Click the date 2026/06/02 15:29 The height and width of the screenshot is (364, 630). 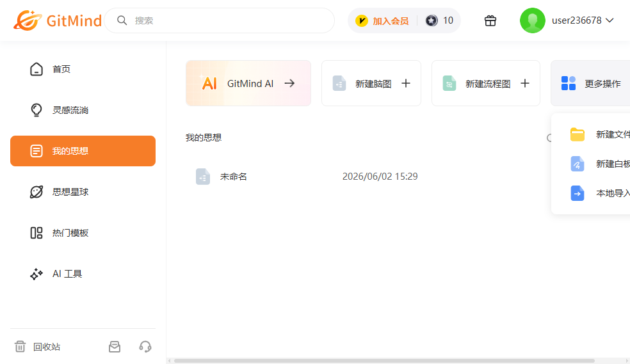[380, 177]
